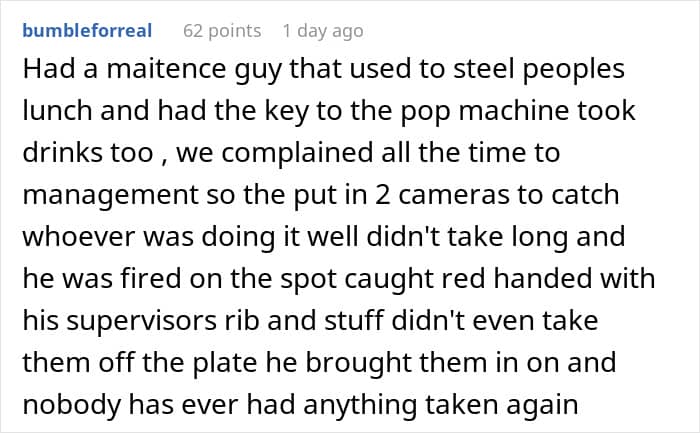Open the bumbleforreal user profile

[87, 31]
